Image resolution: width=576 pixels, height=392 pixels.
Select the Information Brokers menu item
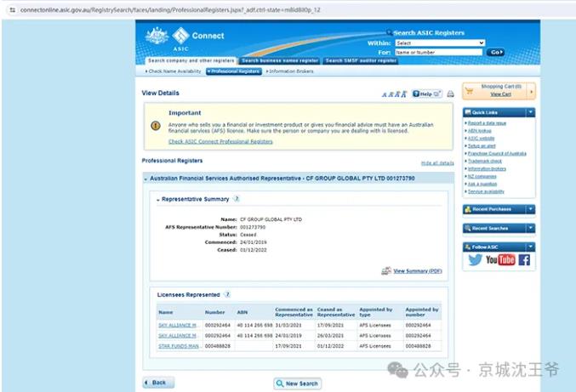click(291, 71)
